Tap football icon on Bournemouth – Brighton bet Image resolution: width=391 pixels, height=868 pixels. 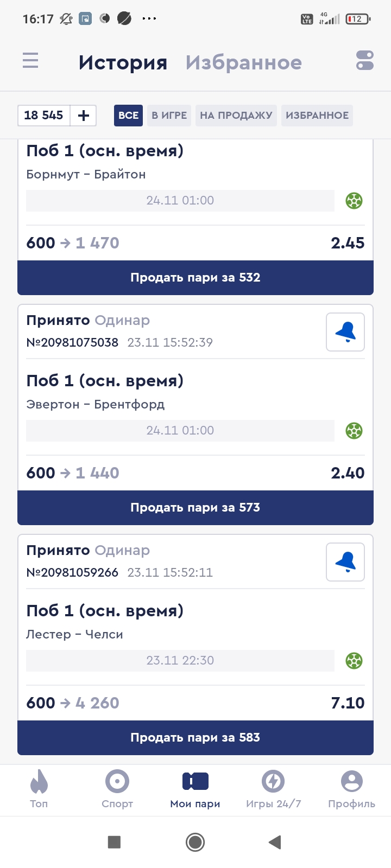point(354,201)
